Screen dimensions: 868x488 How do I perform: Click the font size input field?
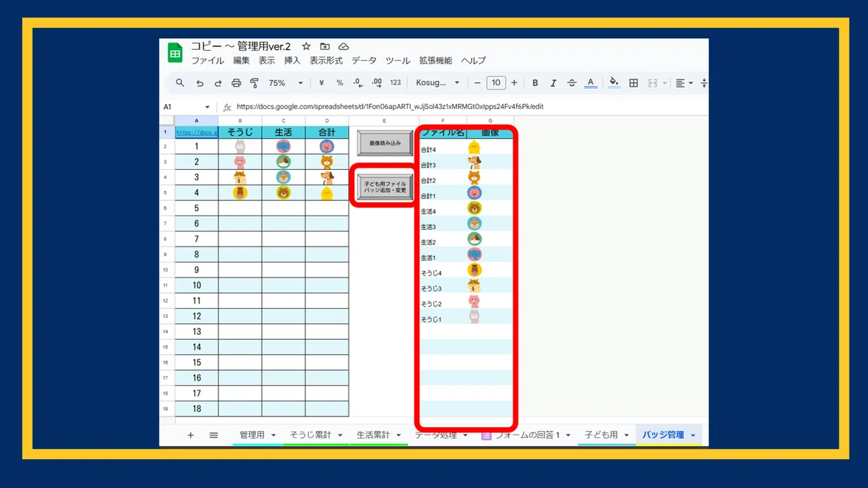pos(495,83)
